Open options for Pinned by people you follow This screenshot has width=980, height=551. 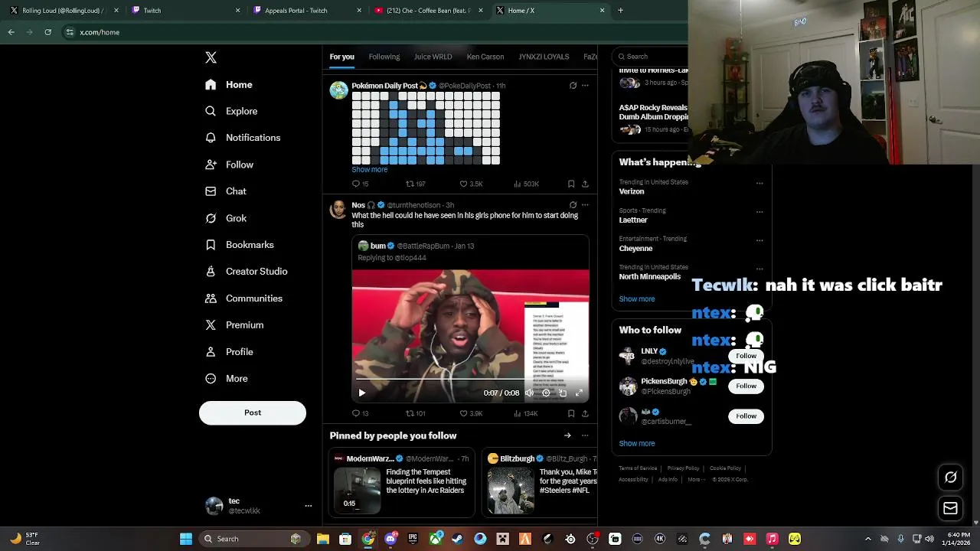tap(585, 435)
